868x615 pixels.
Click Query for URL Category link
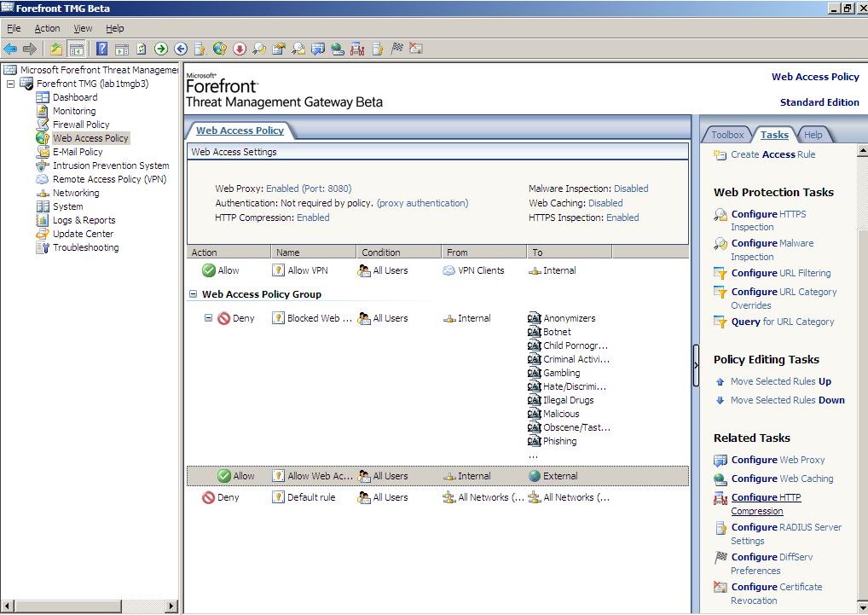(x=782, y=322)
